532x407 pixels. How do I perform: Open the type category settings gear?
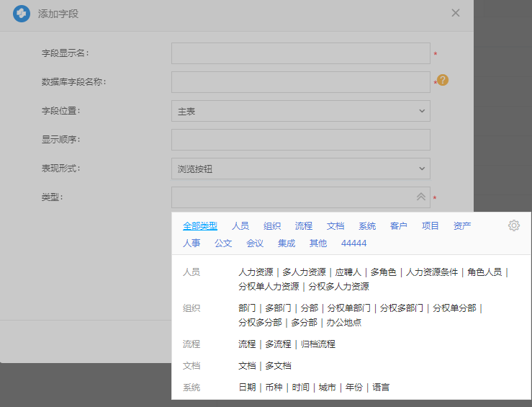(513, 225)
